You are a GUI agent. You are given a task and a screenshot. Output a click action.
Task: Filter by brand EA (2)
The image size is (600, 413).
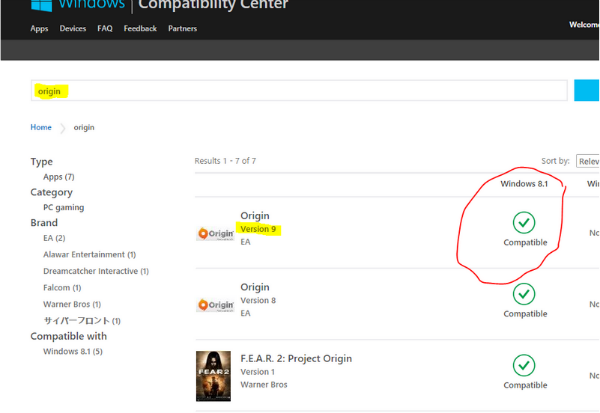click(54, 238)
